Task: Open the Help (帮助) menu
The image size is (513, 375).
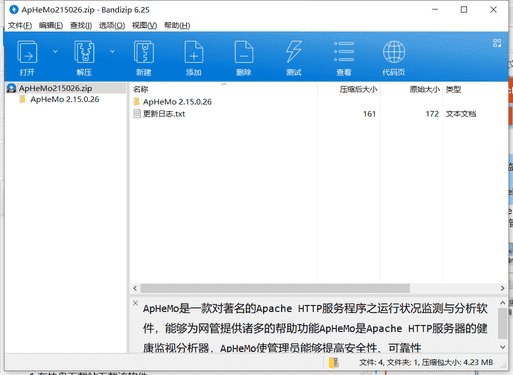Action: (x=177, y=25)
